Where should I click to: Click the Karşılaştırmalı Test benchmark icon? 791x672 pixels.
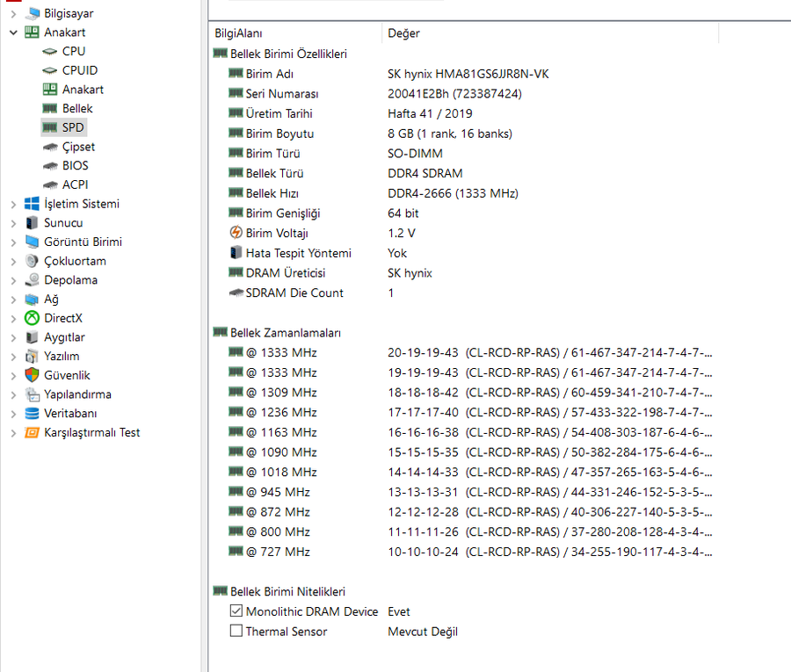32,432
